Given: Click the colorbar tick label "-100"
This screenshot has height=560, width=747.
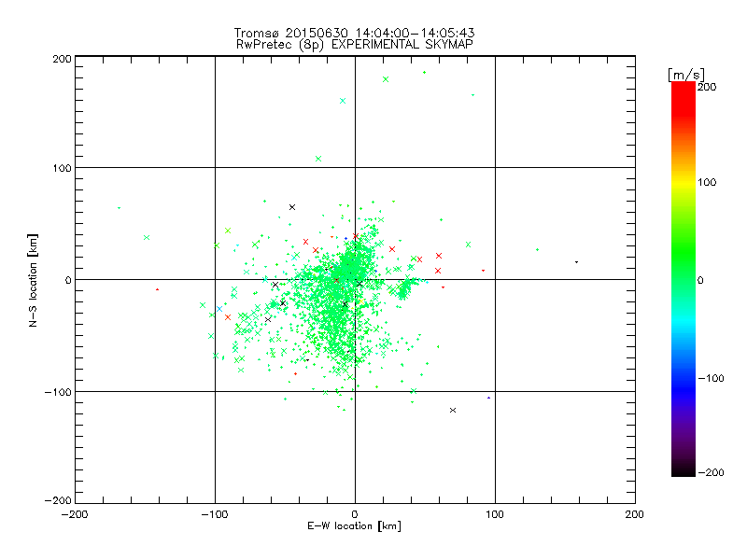Looking at the screenshot, I should pyautogui.click(x=711, y=378).
